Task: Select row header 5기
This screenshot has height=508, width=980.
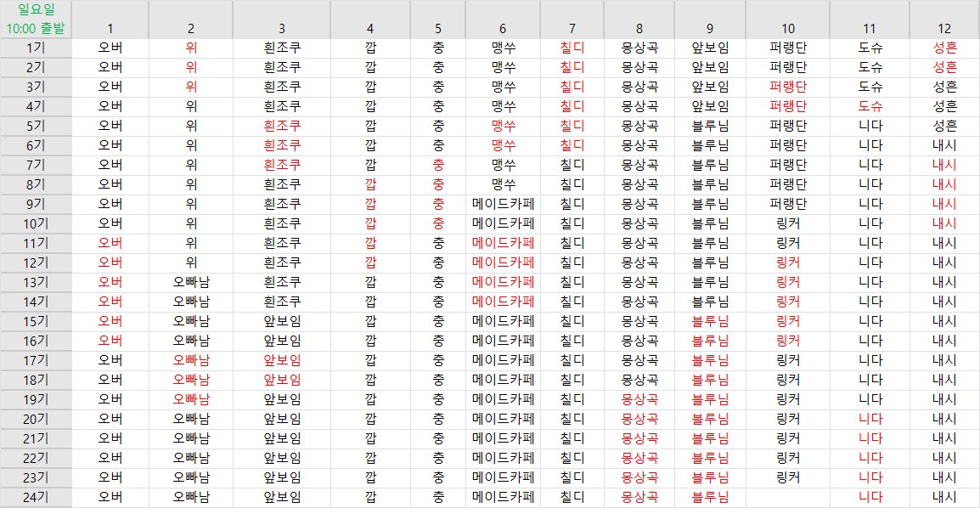Action: click(36, 126)
